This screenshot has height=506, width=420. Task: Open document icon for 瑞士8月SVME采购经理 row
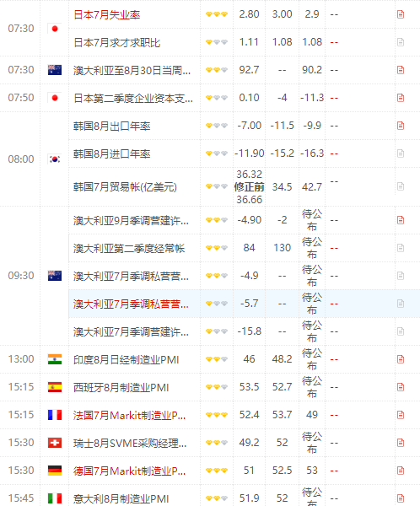click(401, 443)
